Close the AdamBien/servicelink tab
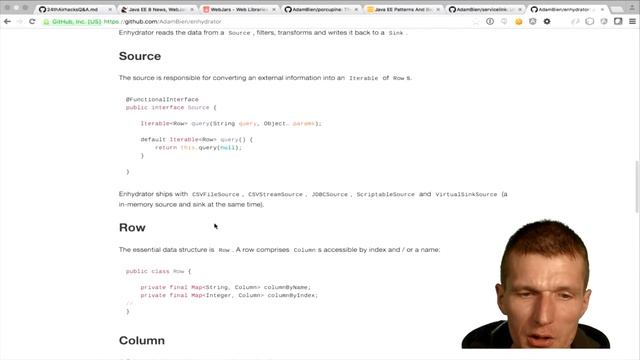640x360 pixels. (520, 9)
